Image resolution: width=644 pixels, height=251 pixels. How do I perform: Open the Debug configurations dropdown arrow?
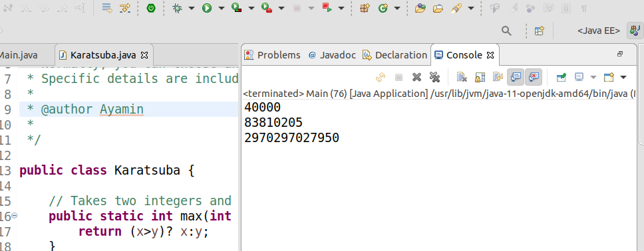192,8
